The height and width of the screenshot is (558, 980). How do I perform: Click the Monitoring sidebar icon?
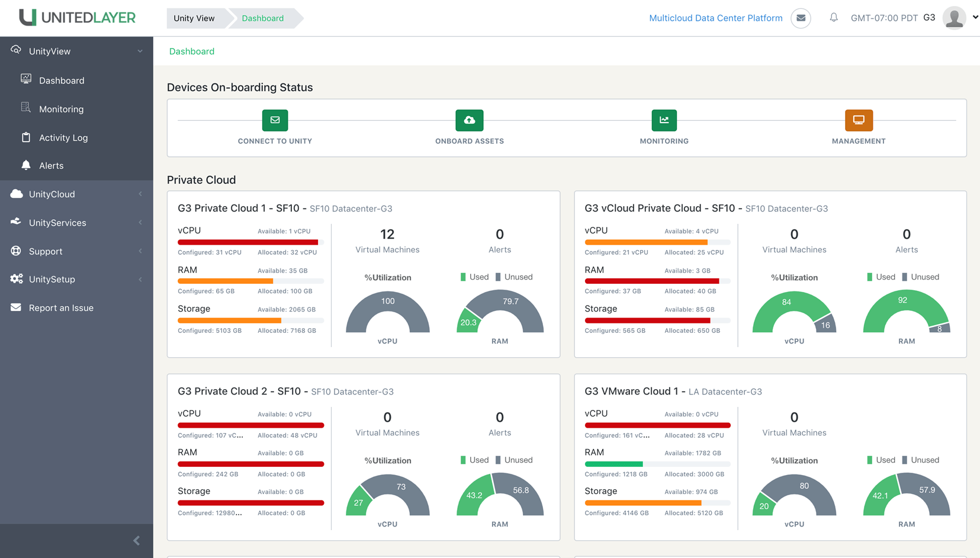pos(26,108)
